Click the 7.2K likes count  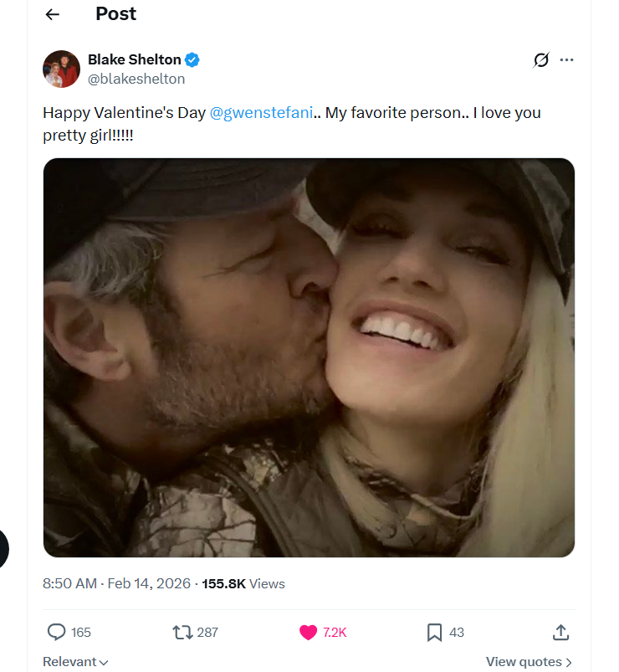(335, 633)
